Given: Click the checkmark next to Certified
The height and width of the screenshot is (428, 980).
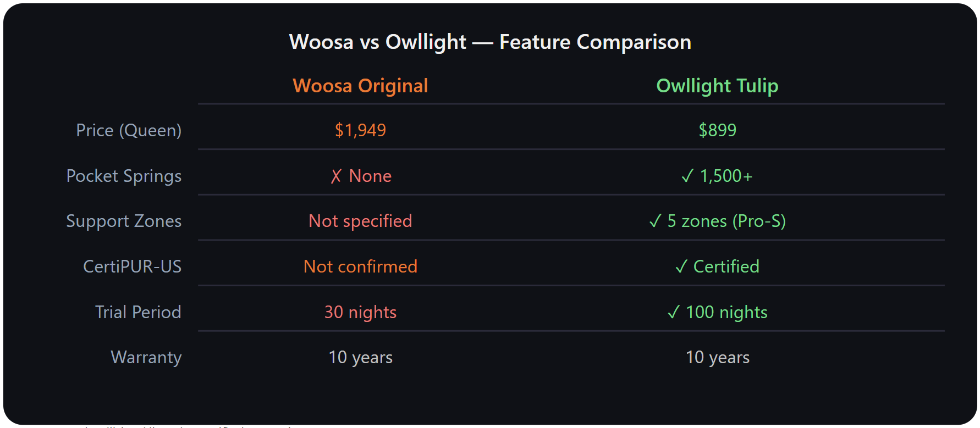Looking at the screenshot, I should (x=681, y=267).
